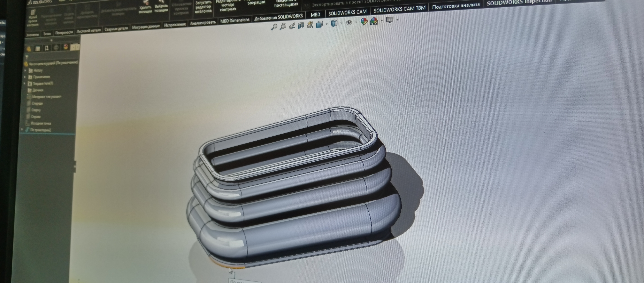Expand the Примечания folder in the tree

(25, 77)
